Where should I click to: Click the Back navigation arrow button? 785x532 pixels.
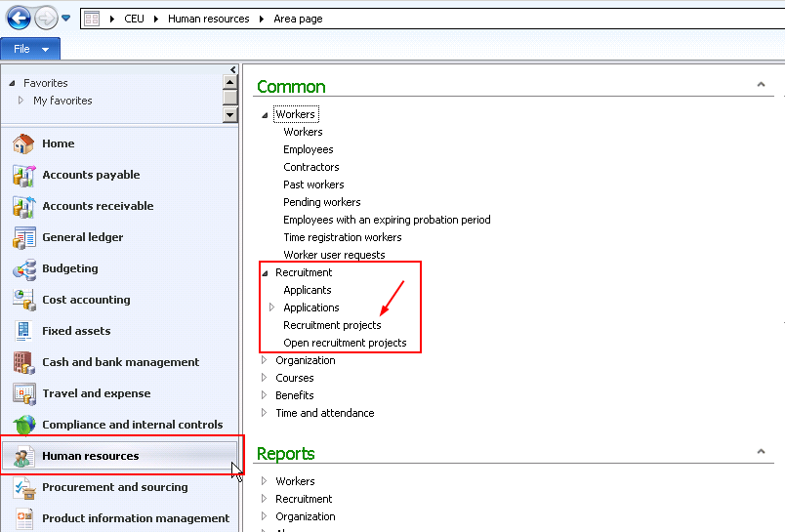point(19,18)
